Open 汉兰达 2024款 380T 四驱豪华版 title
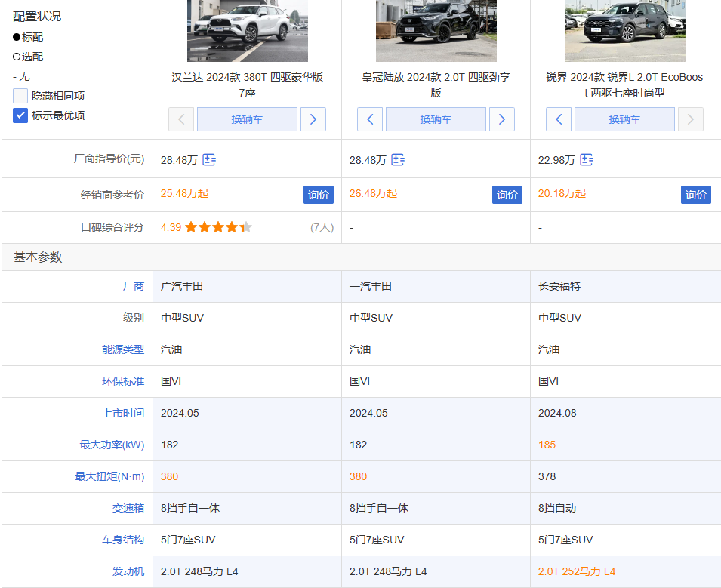721x588 pixels. [x=248, y=85]
